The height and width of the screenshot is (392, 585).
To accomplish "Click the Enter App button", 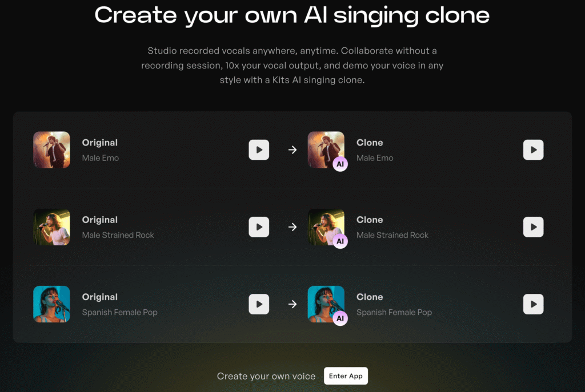I will (x=346, y=375).
